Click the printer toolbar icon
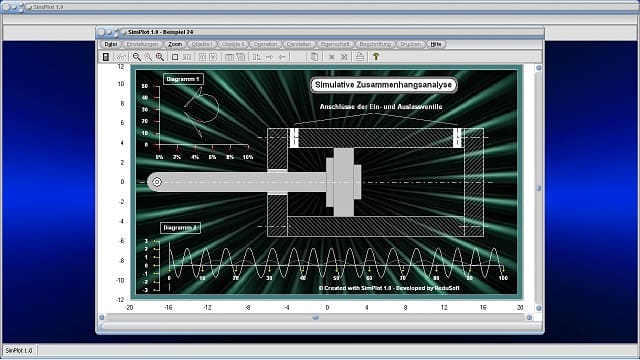The width and height of the screenshot is (640, 360). point(360,57)
